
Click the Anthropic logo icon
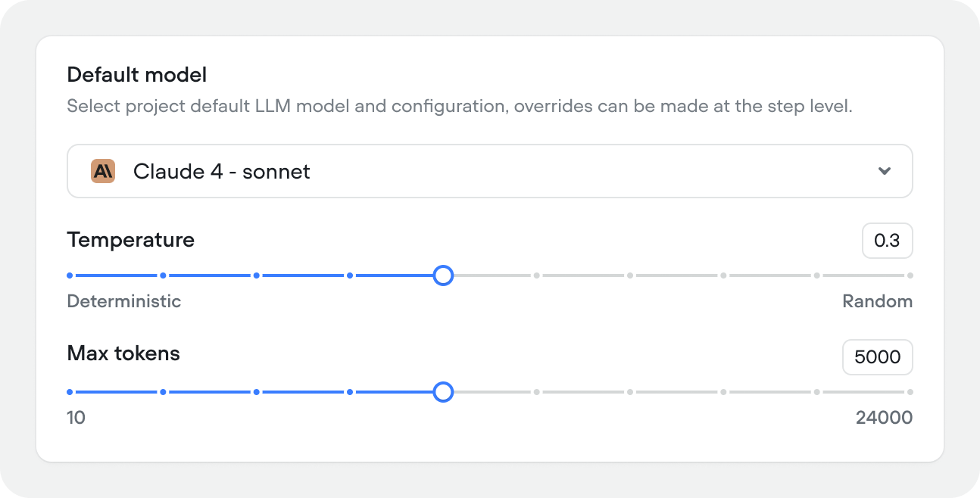tap(102, 171)
